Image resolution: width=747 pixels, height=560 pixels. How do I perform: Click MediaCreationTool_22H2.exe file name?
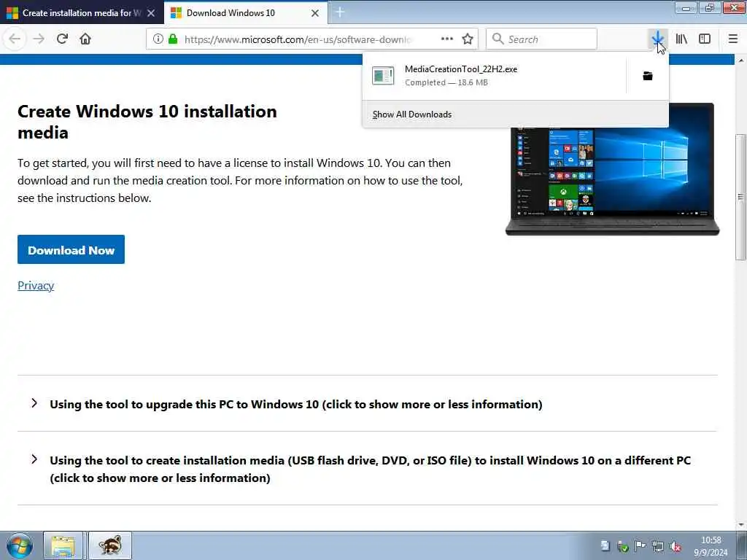pyautogui.click(x=461, y=69)
